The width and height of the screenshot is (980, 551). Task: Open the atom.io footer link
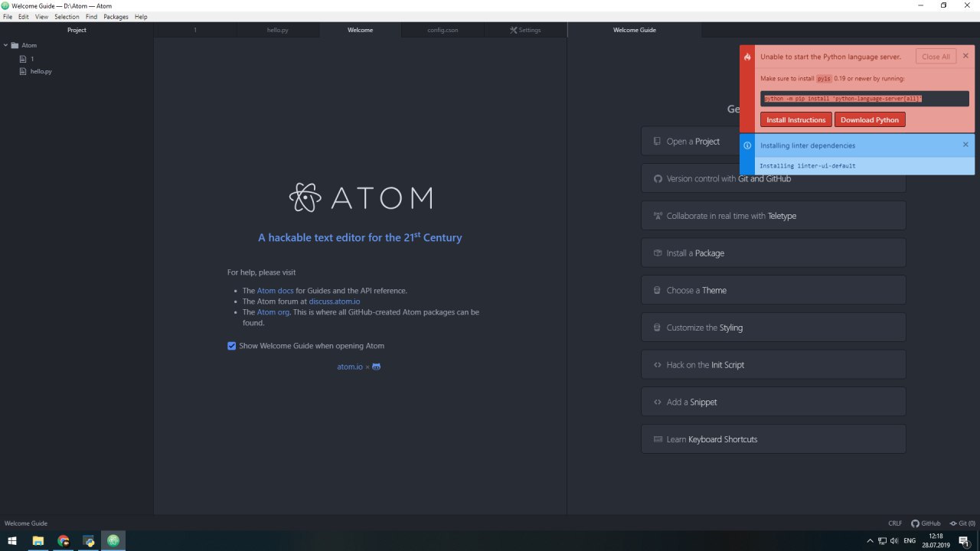pyautogui.click(x=350, y=367)
